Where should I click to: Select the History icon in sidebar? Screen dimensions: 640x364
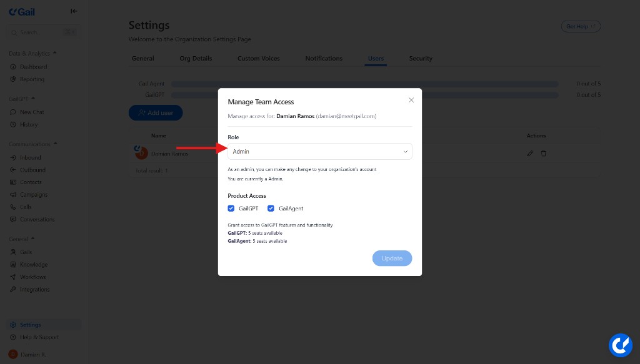(14, 124)
